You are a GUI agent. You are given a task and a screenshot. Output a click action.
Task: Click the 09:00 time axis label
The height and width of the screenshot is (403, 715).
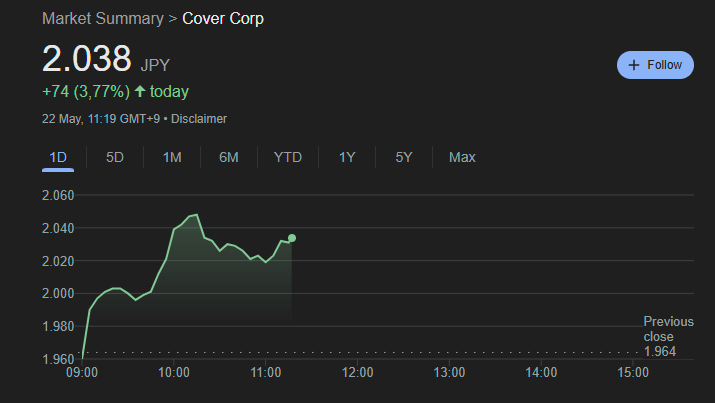point(82,372)
